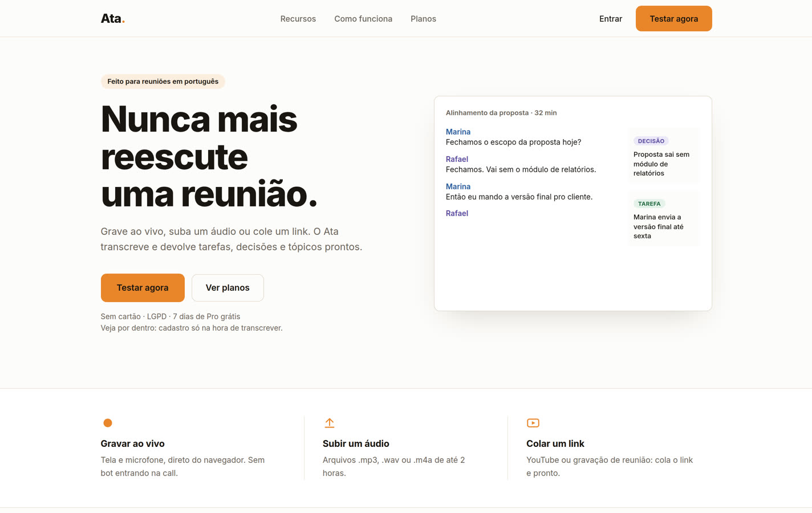The image size is (812, 513).
Task: Click 'Grave ao vivo, suba um áudio' subtitle
Action: click(x=232, y=239)
